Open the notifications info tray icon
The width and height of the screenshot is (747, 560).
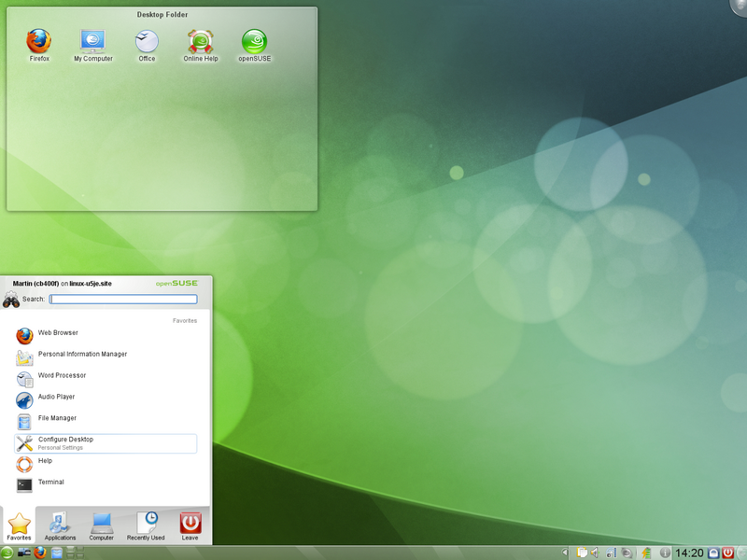pos(665,551)
